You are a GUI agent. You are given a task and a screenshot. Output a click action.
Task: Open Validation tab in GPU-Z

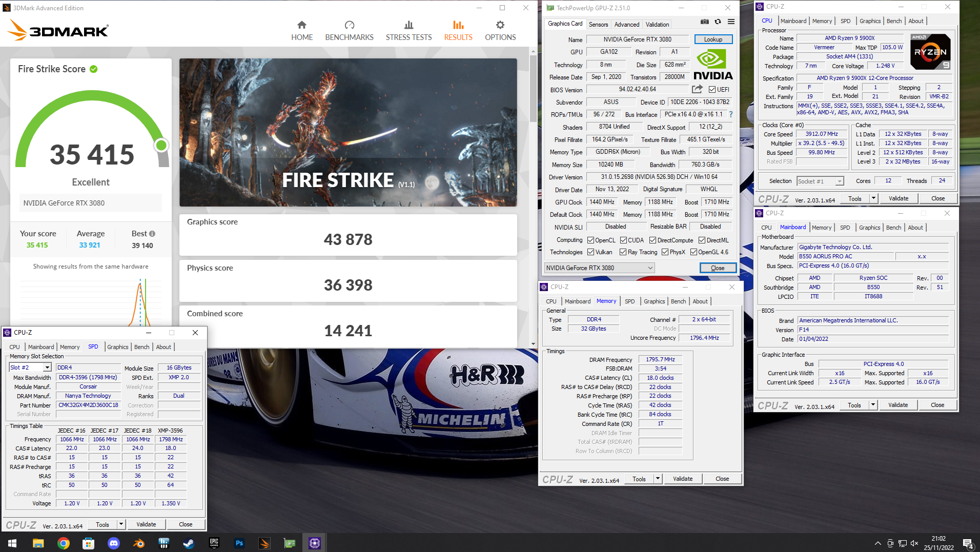(657, 24)
